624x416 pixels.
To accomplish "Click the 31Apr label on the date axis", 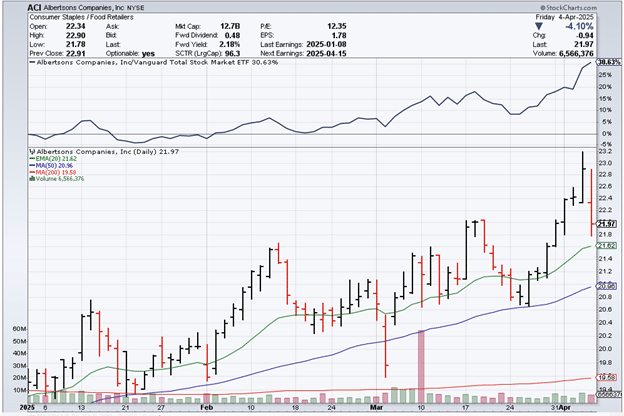I will coord(561,408).
